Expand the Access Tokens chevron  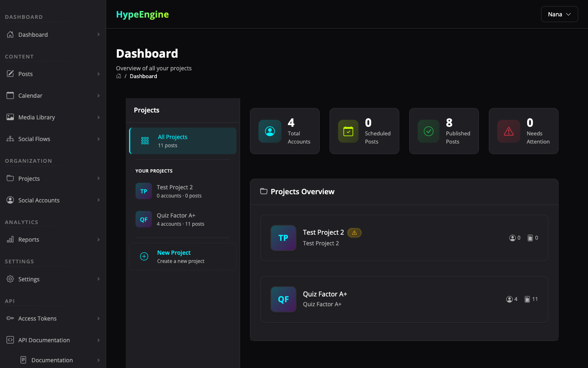[x=98, y=318]
